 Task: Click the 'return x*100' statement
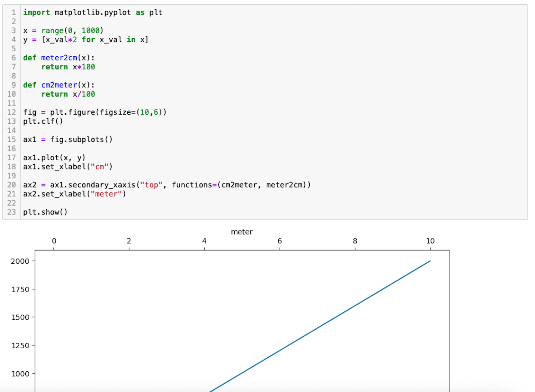pyautogui.click(x=68, y=67)
